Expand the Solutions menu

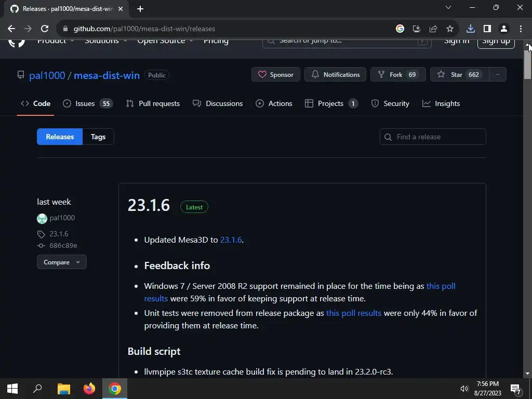point(106,41)
